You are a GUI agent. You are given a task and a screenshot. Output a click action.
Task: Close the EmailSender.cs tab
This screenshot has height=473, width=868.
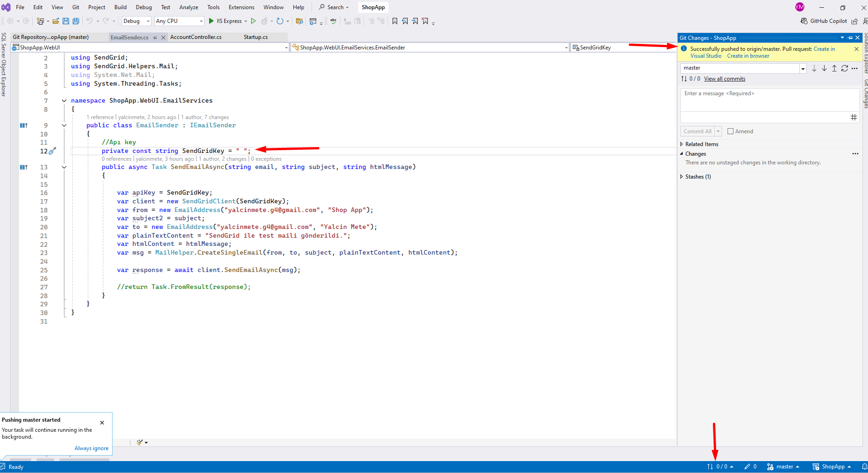[163, 38]
